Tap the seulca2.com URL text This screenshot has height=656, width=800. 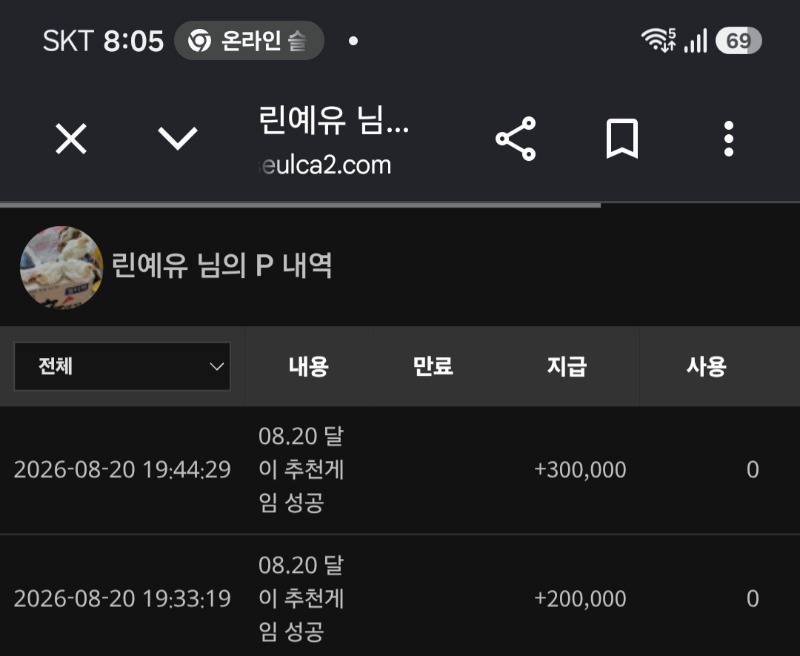[325, 165]
